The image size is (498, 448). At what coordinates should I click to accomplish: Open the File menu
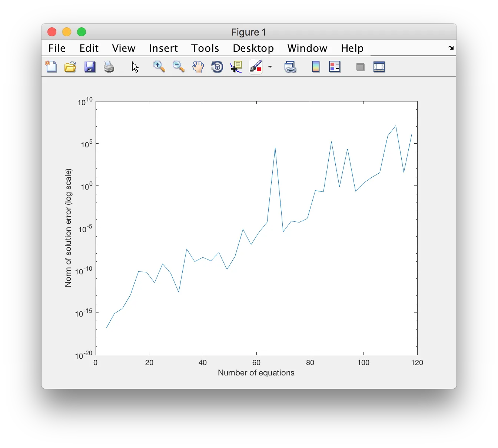(57, 48)
